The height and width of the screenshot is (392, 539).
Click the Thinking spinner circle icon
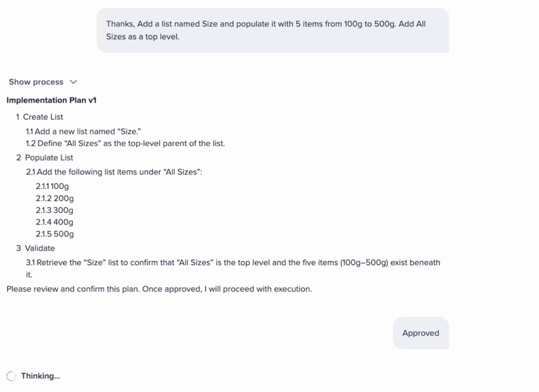pos(12,376)
